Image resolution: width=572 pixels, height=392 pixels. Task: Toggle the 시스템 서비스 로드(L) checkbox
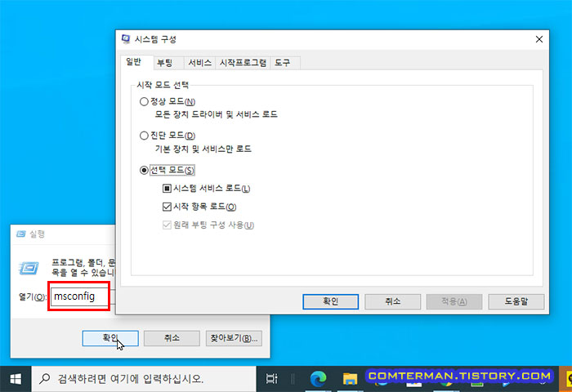(x=167, y=189)
